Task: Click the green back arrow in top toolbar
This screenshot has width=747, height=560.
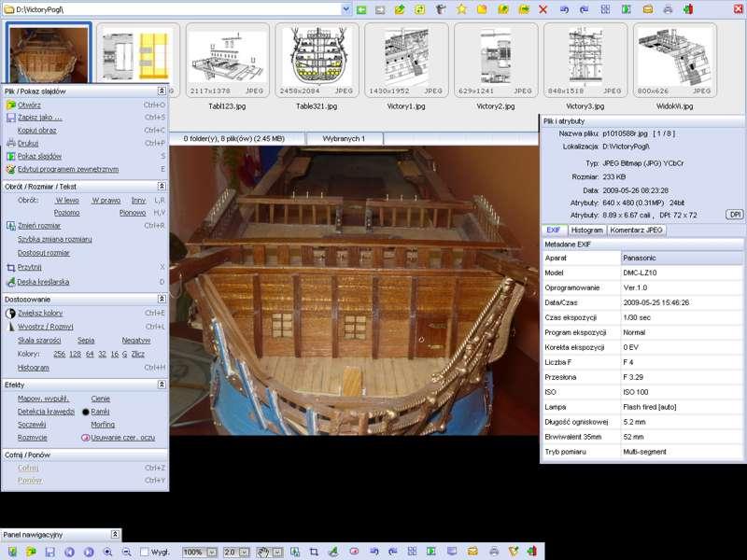Action: 361,9
